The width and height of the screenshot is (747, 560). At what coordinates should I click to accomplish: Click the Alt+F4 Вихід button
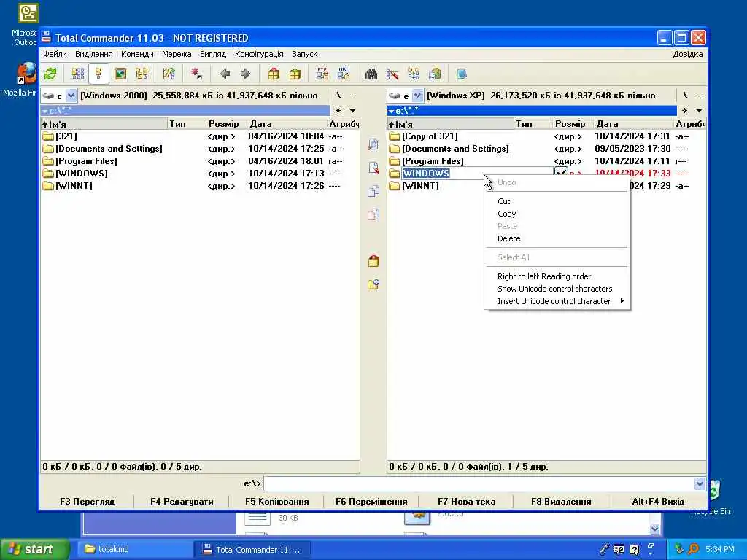[x=658, y=502]
